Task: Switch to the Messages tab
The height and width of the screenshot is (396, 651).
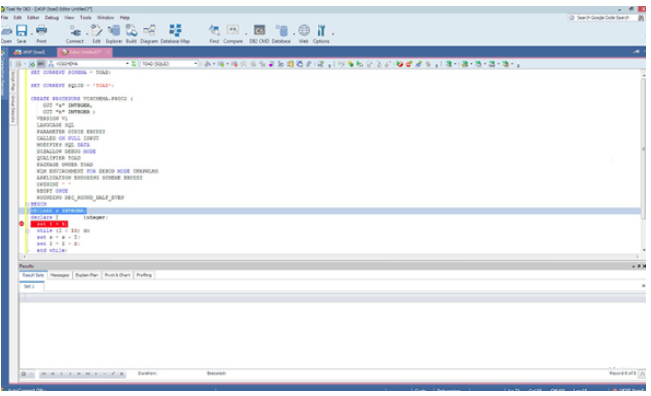Action: [x=60, y=275]
